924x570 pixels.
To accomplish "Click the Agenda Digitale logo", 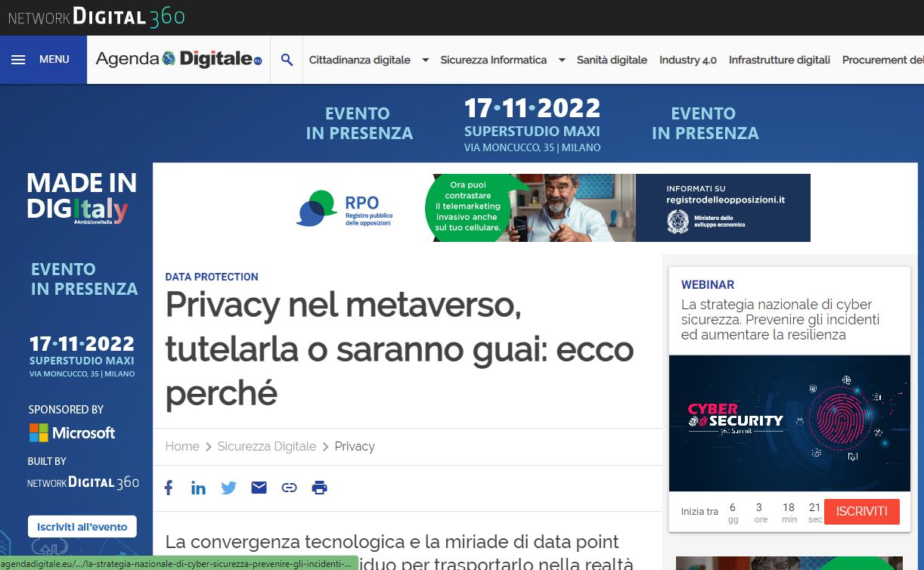I will click(178, 60).
